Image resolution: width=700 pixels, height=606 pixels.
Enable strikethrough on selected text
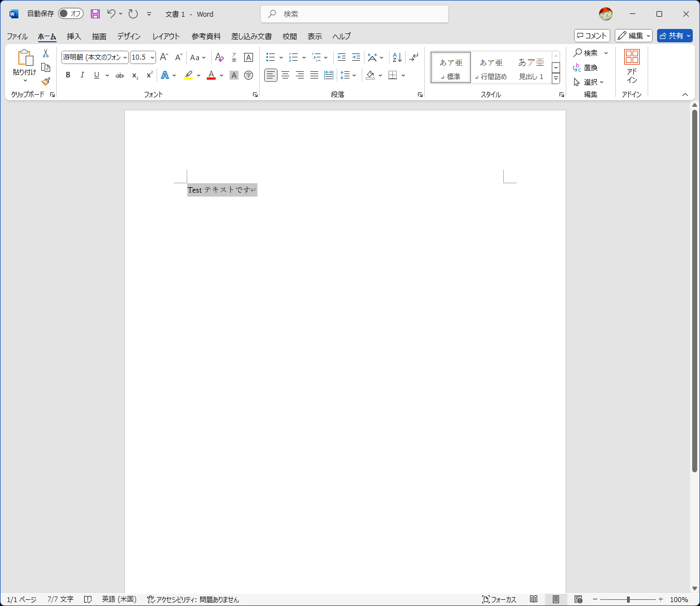point(119,75)
